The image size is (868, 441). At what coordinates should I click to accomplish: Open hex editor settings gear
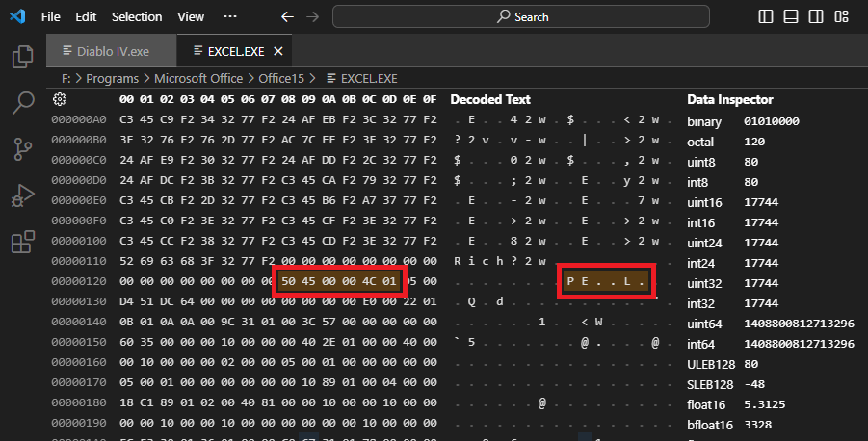[x=60, y=99]
